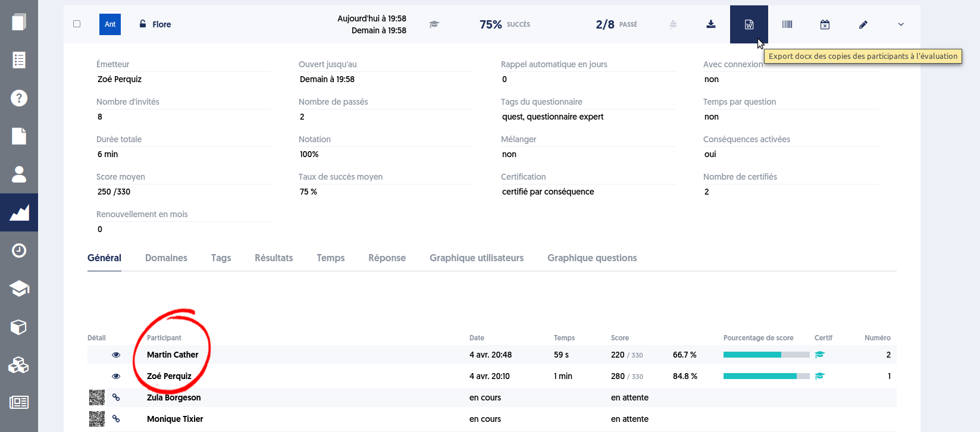Click certificate icon in Zoé Perquiz row
The height and width of the screenshot is (432, 980).
pyautogui.click(x=820, y=376)
